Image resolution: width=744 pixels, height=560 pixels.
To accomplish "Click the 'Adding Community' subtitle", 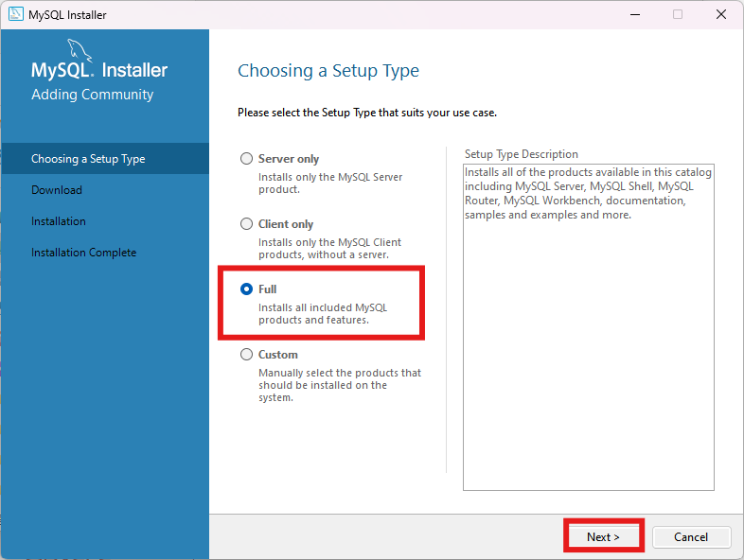I will pos(93,95).
